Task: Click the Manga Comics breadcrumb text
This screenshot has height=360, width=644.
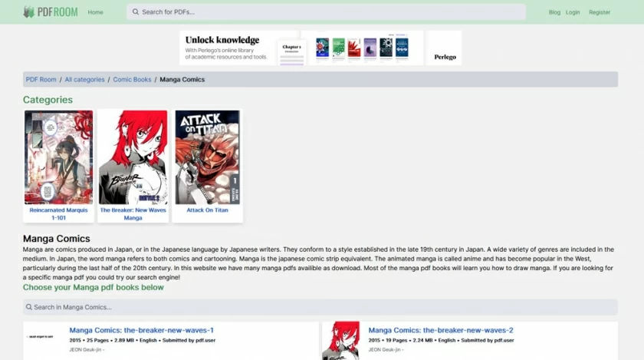Action: click(x=182, y=79)
